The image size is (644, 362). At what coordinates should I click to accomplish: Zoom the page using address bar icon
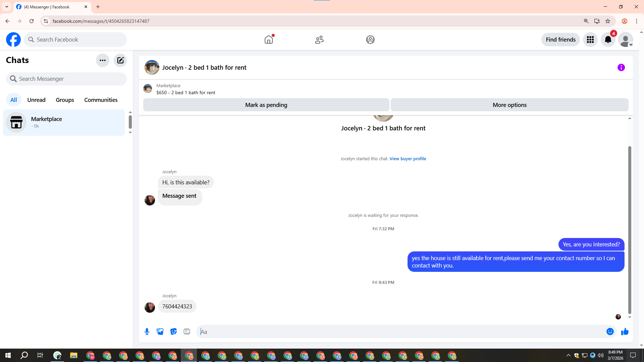pyautogui.click(x=586, y=21)
